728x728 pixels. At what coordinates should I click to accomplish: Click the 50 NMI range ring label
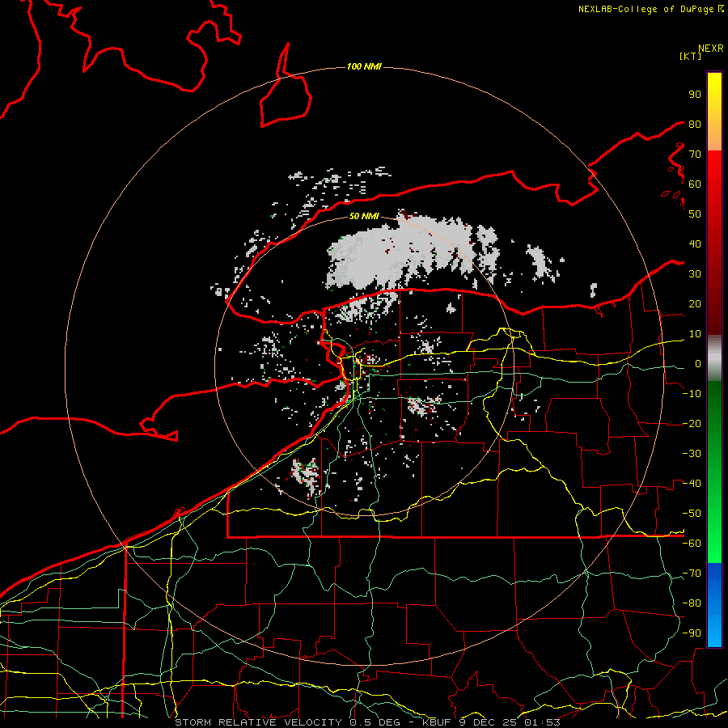364,216
